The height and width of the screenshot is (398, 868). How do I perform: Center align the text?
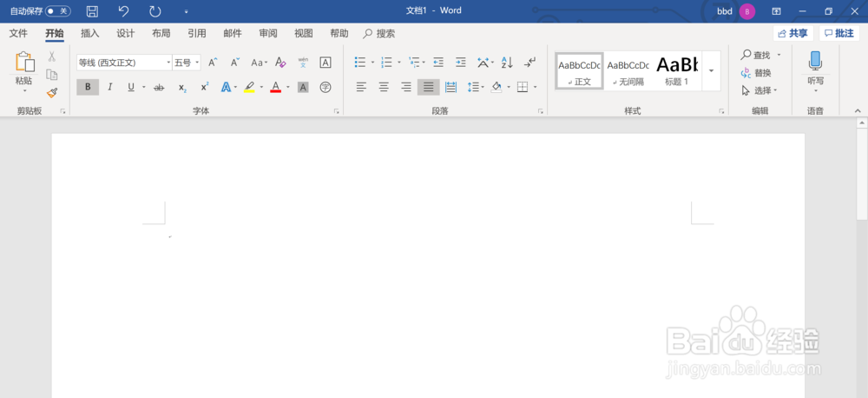click(x=384, y=87)
